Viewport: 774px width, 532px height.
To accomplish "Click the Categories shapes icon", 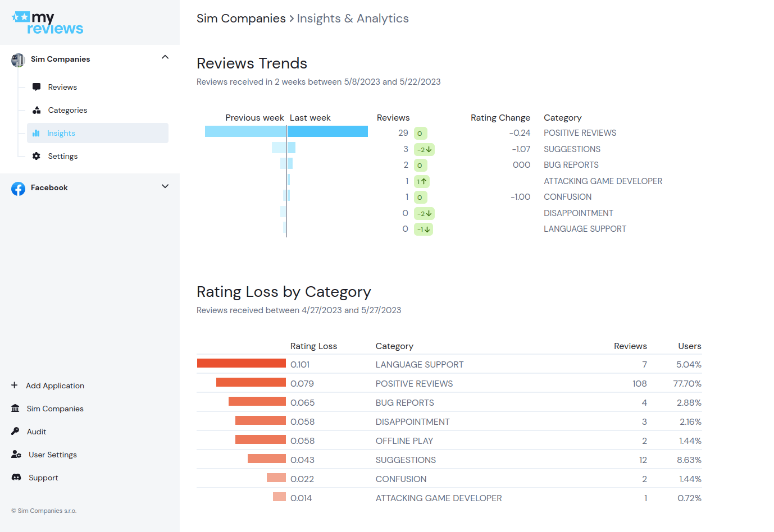I will [37, 110].
